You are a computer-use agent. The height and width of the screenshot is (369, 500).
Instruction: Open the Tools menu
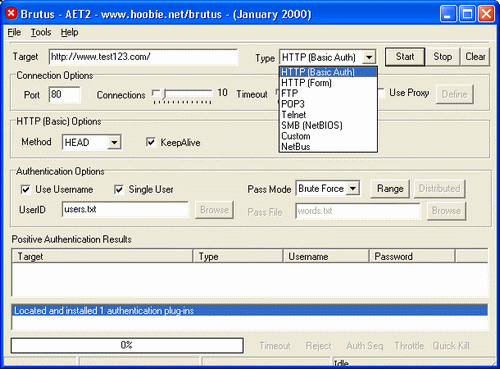point(41,32)
